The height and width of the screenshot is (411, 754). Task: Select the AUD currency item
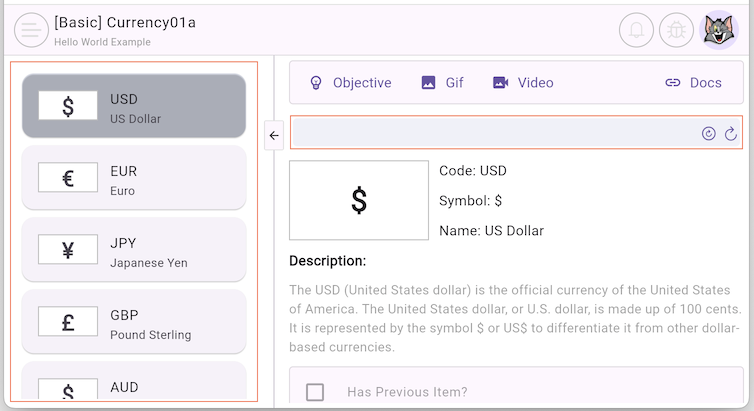134,386
